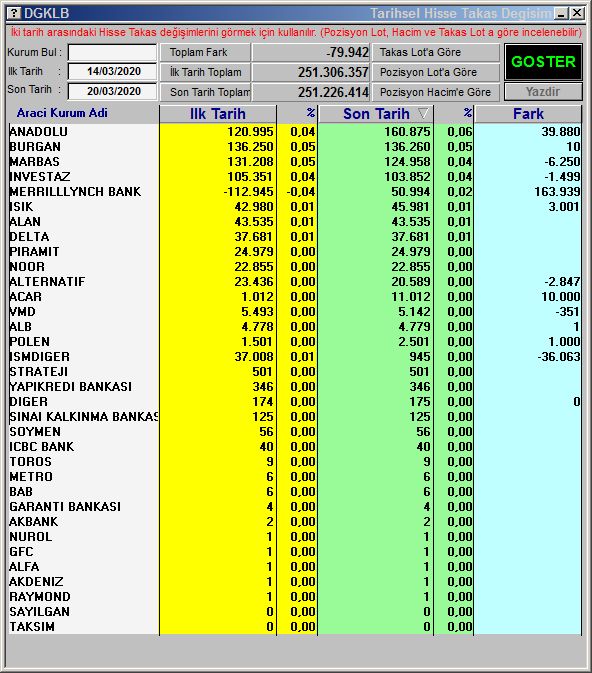The height and width of the screenshot is (673, 592).
Task: Click the Fark value 39.880
Action: pyautogui.click(x=561, y=131)
